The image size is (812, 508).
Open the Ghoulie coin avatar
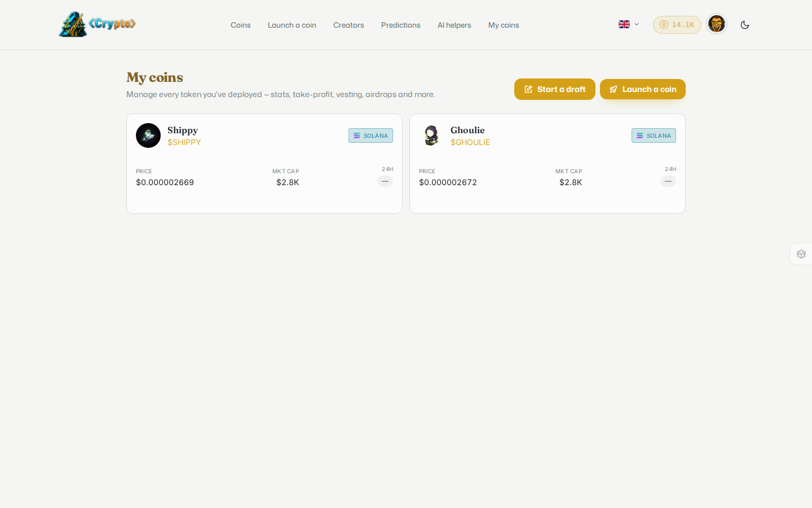431,135
